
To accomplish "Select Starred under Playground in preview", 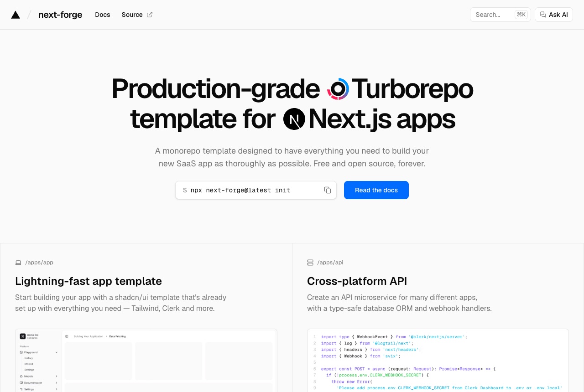I will pyautogui.click(x=29, y=364).
